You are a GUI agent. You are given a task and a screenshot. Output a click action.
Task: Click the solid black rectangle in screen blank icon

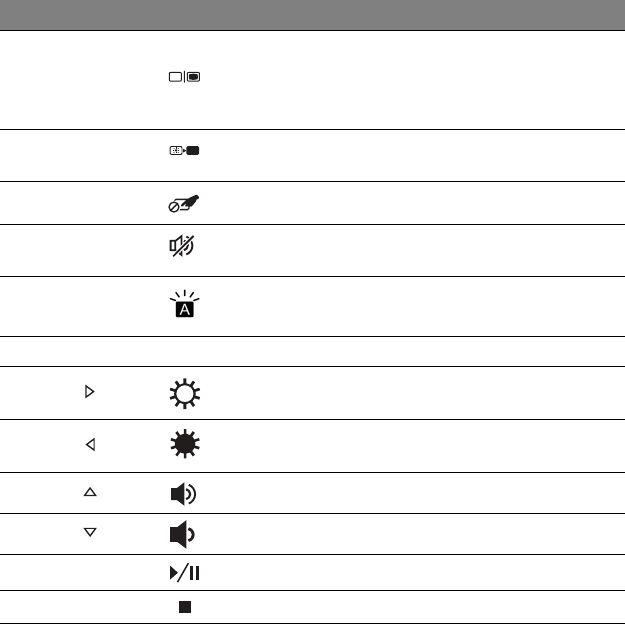(x=193, y=151)
